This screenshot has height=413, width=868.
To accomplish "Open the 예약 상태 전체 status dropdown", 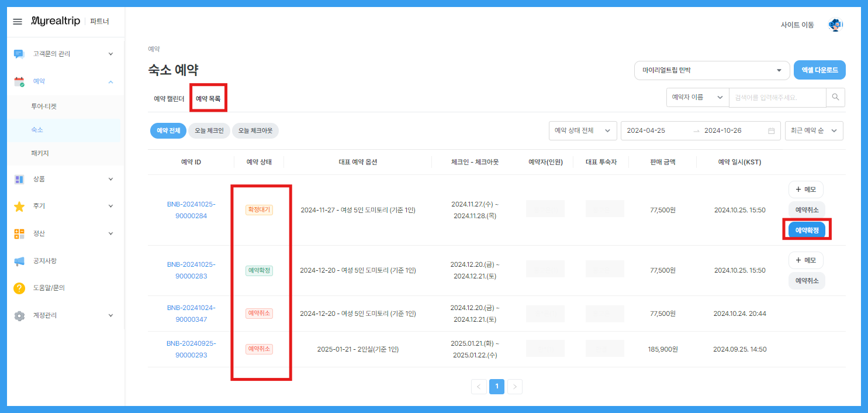I will 582,130.
